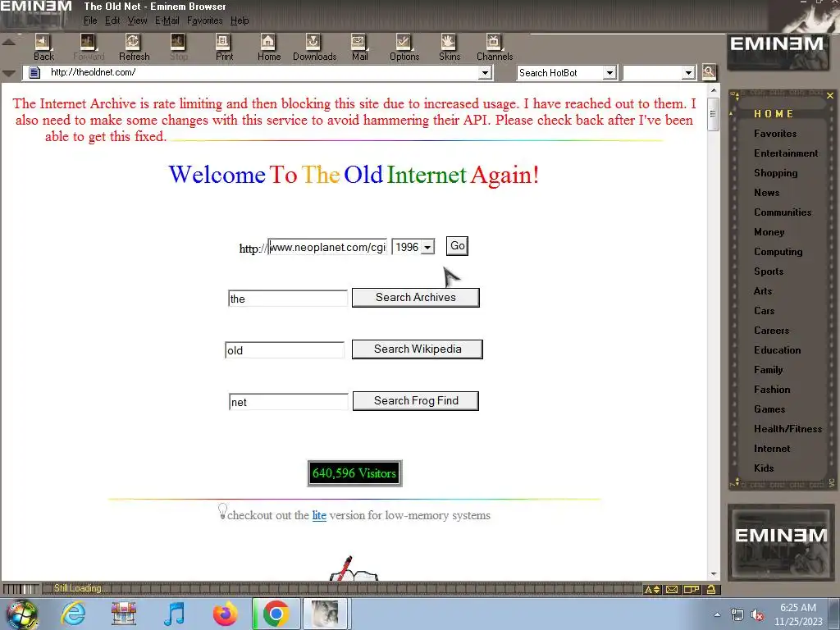840x630 pixels.
Task: Click the page icon beside the URL
Action: point(34,72)
